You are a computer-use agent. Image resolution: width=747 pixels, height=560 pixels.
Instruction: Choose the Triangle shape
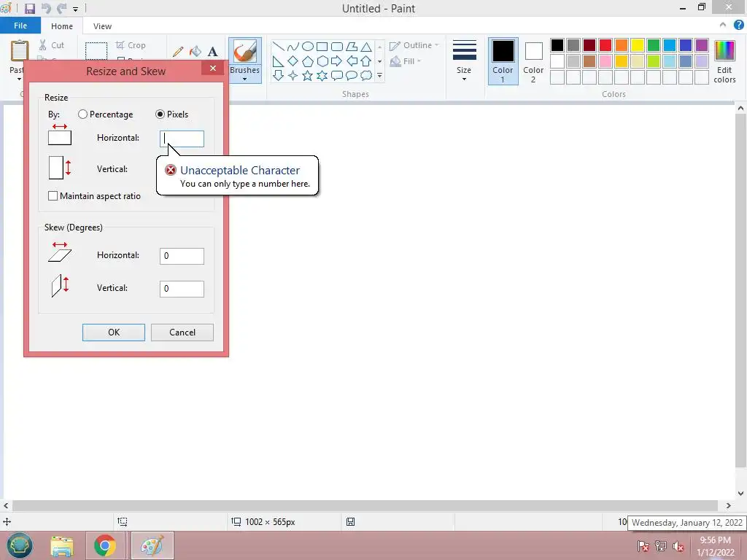point(366,47)
